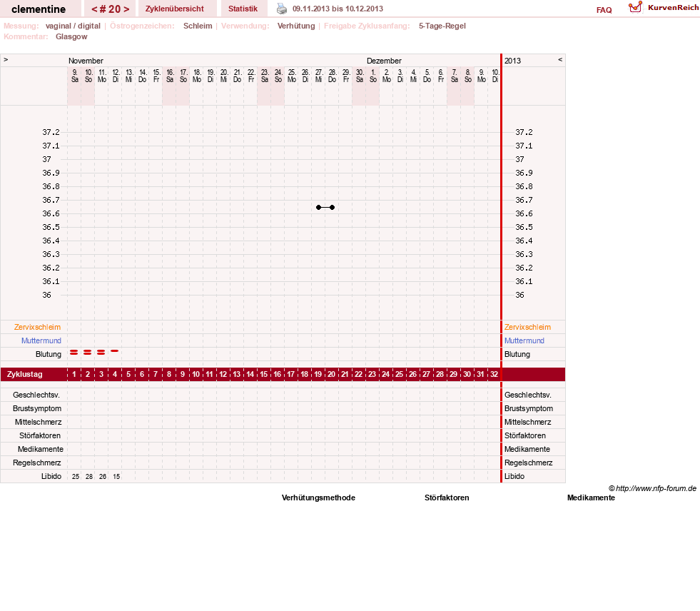Click the Verhütung usage value
Screen dimensions: 700x611
[296, 26]
